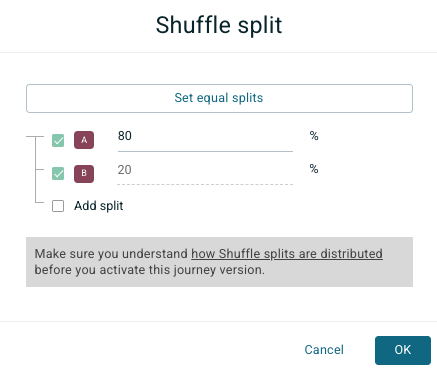Select the maroon A split badge

click(x=84, y=140)
